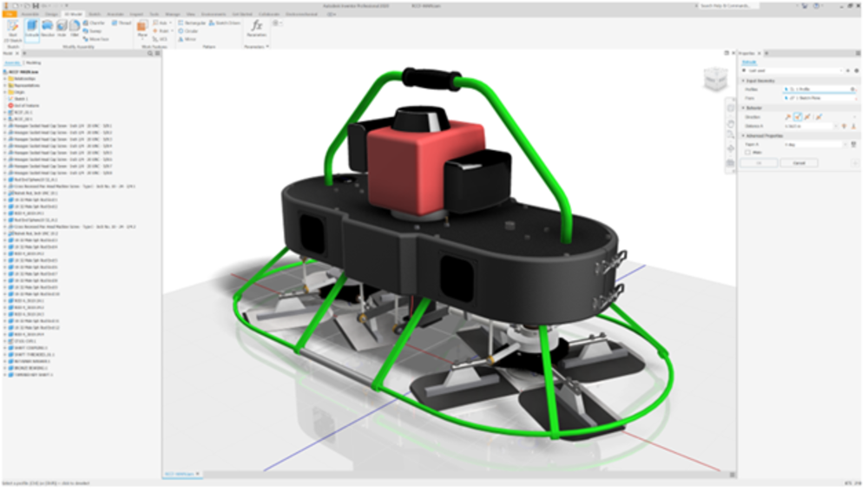This screenshot has width=868, height=492.
Task: Select Sketch 1 in the browser tree
Action: (17, 99)
